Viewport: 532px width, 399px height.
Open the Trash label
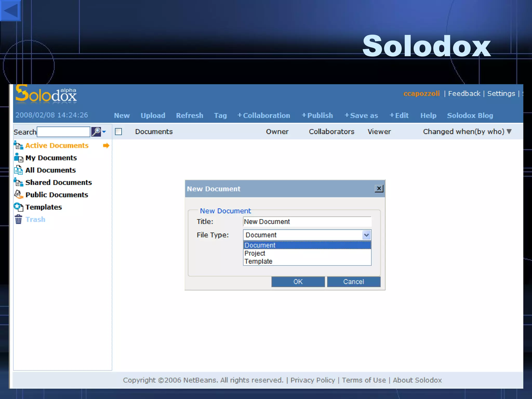click(35, 220)
